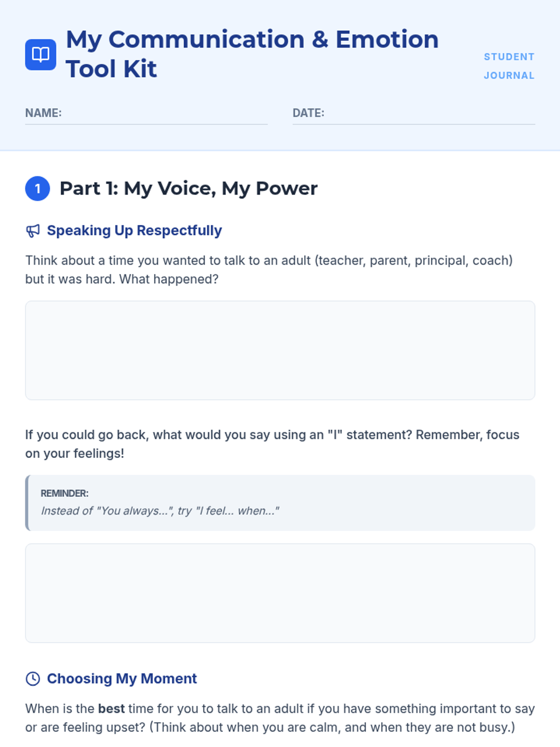The image size is (560, 747).
Task: Click the 'Instead of You always' italic hint
Action: click(x=160, y=511)
